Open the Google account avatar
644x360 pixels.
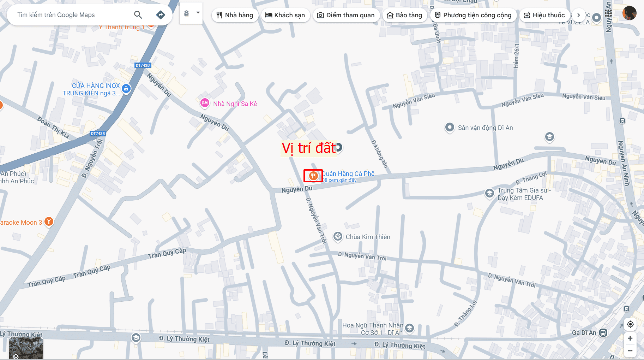click(629, 13)
